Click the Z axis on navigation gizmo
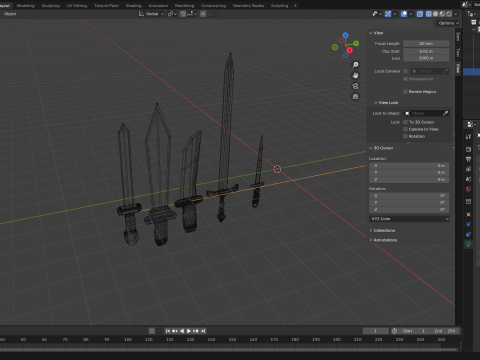The width and height of the screenshot is (480, 360). [x=346, y=35]
